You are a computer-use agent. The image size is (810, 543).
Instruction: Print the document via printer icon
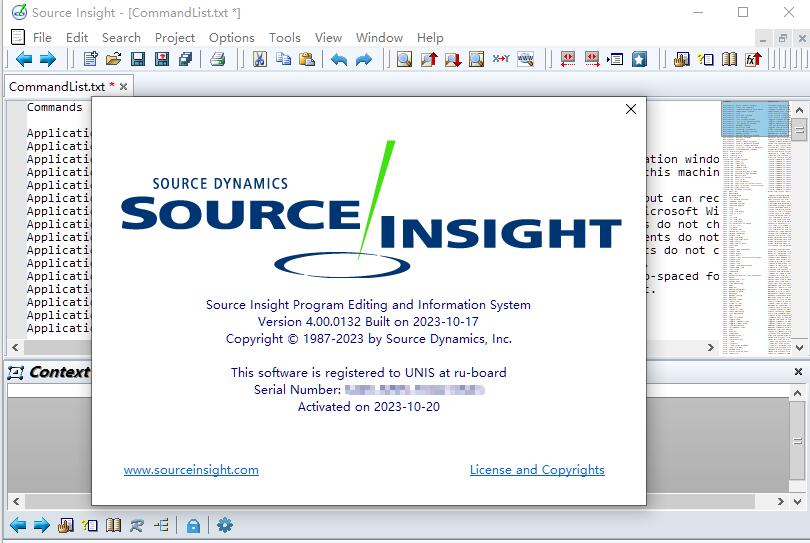point(217,59)
